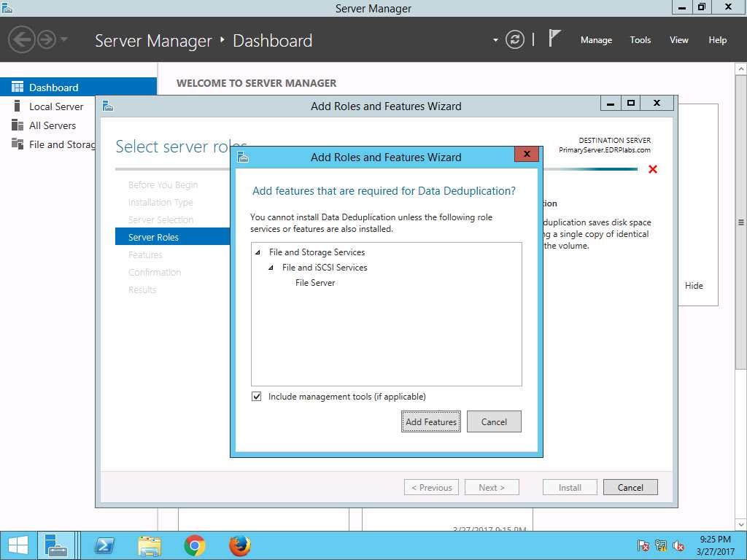The width and height of the screenshot is (747, 560).
Task: Click the network tray icon with warning
Action: click(660, 545)
